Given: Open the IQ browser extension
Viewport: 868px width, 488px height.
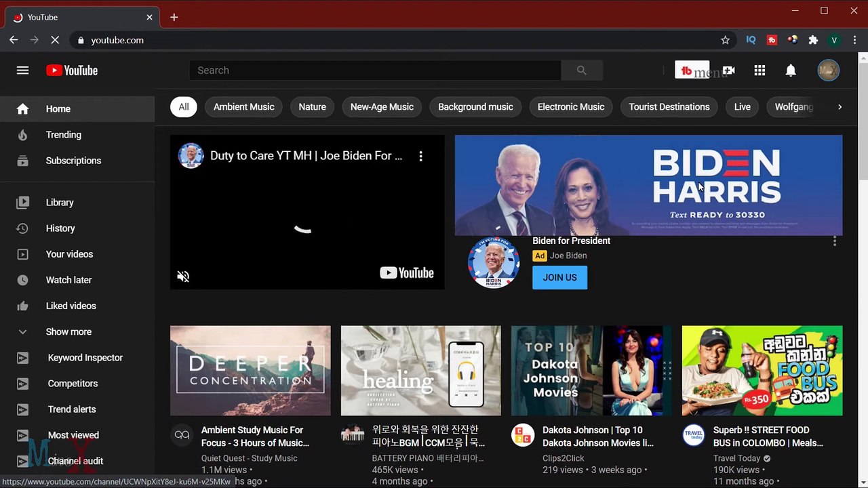Looking at the screenshot, I should coord(751,40).
